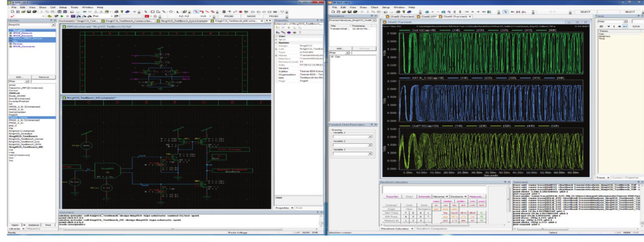Open Filter dropdown in S-Edit cell list

click(27, 81)
